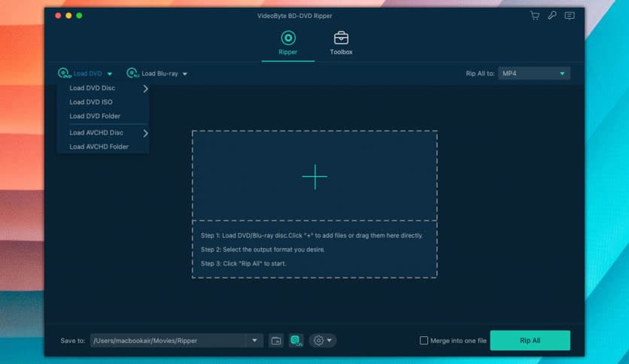Select the Ripper disc icon
Image resolution: width=629 pixels, height=364 pixels.
288,38
